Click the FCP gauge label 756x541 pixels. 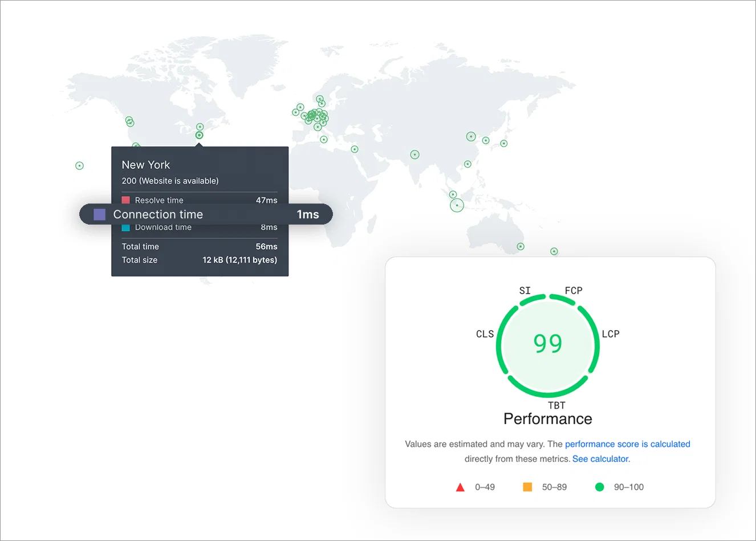(x=574, y=291)
